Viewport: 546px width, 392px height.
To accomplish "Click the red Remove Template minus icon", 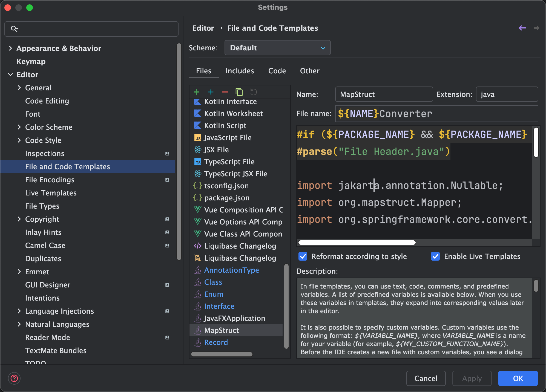I will [225, 92].
